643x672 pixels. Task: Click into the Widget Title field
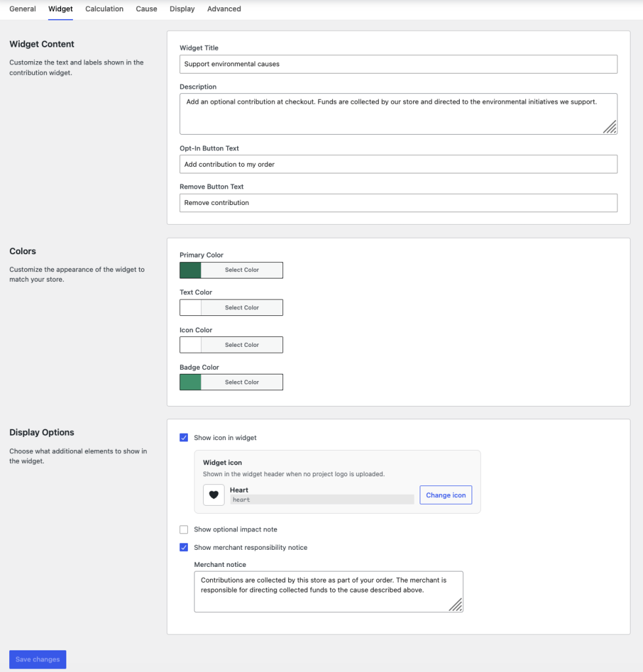click(x=399, y=64)
